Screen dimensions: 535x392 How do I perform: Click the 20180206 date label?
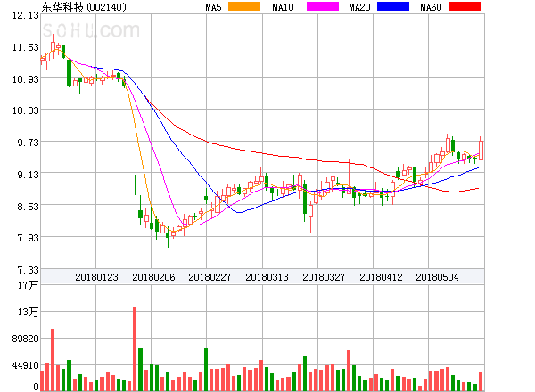pyautogui.click(x=153, y=277)
